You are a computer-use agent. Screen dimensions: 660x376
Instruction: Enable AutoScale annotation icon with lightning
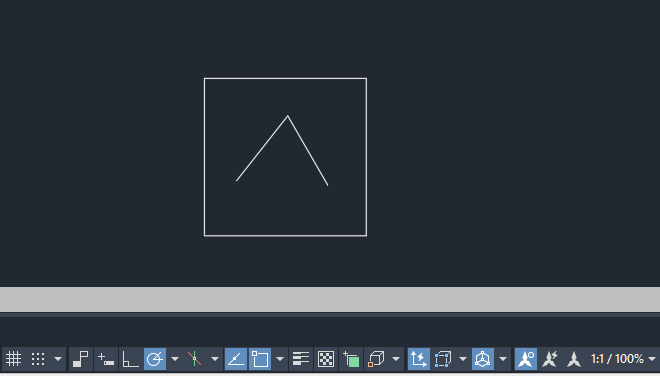tap(550, 359)
